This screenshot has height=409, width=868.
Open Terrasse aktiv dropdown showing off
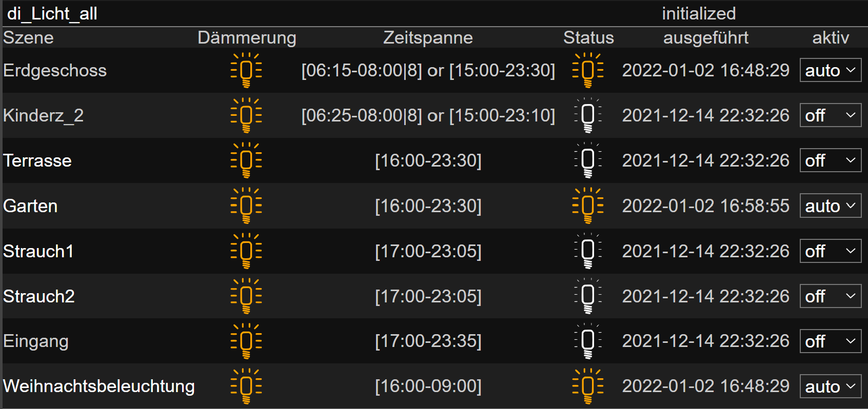point(831,160)
